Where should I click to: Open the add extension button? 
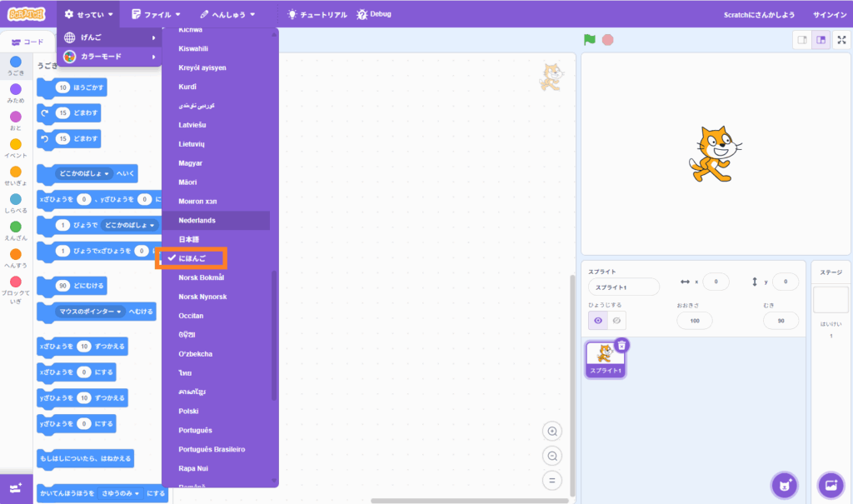(16, 488)
